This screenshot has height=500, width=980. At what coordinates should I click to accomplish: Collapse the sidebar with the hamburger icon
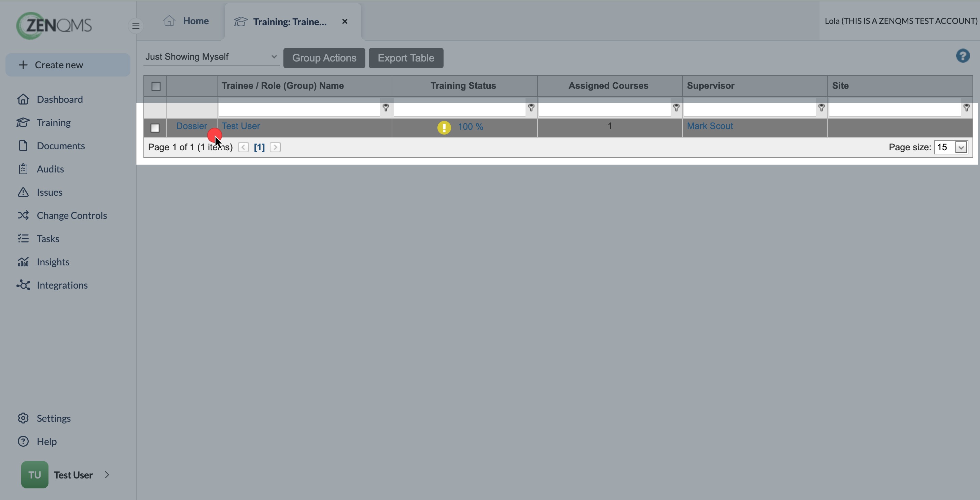[136, 26]
